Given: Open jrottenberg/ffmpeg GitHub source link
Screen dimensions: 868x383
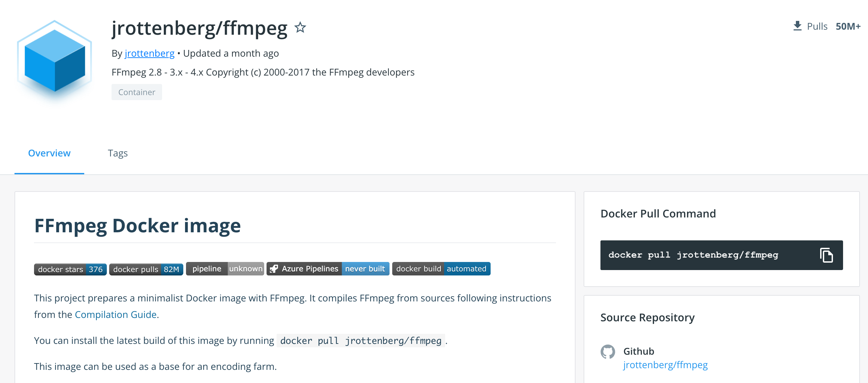Looking at the screenshot, I should click(x=665, y=365).
